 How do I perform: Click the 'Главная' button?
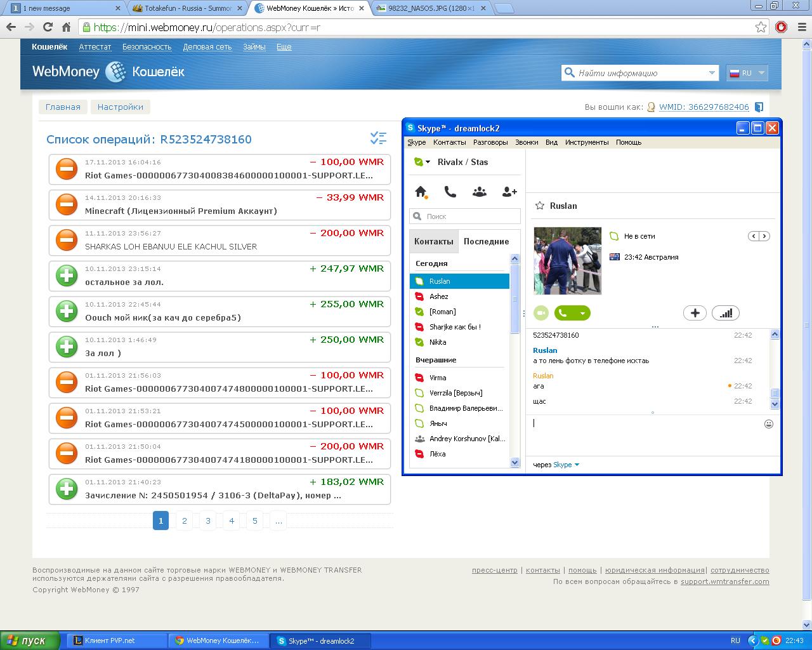[63, 107]
